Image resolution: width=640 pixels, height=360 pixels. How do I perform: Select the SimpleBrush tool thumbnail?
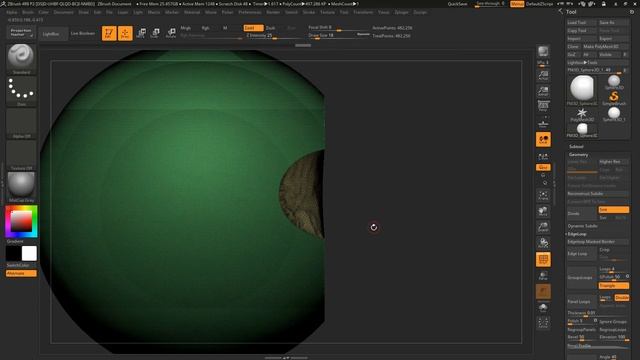pyautogui.click(x=614, y=99)
